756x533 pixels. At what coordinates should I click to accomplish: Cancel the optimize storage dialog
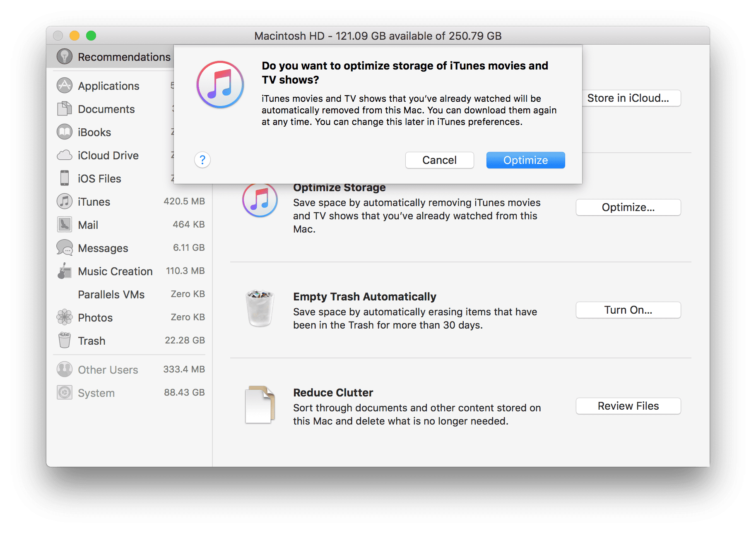[439, 160]
